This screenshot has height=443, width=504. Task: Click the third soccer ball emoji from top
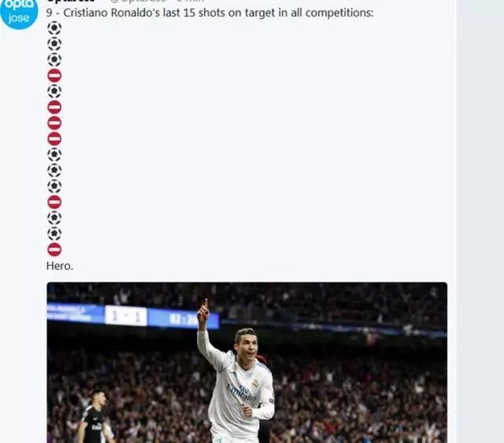54,60
